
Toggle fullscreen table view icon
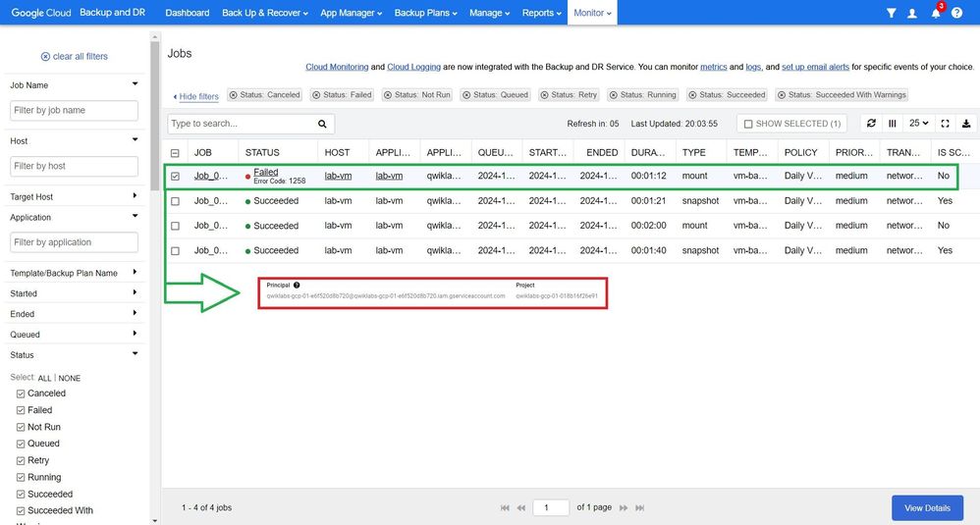click(945, 124)
